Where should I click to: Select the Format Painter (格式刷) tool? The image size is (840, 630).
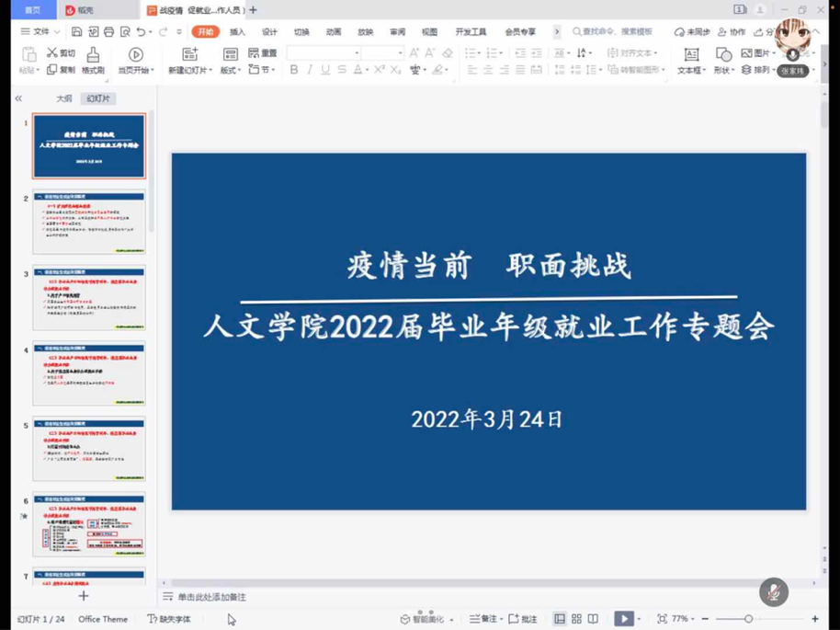pyautogui.click(x=92, y=57)
